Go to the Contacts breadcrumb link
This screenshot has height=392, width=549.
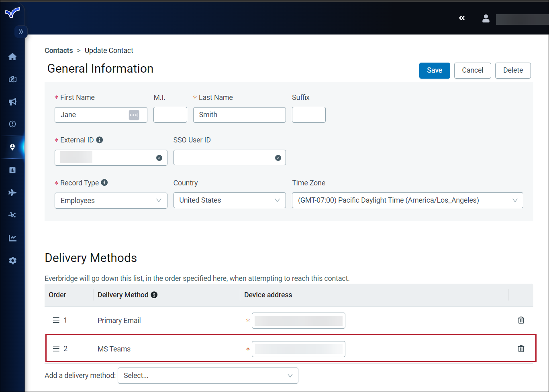coord(59,51)
